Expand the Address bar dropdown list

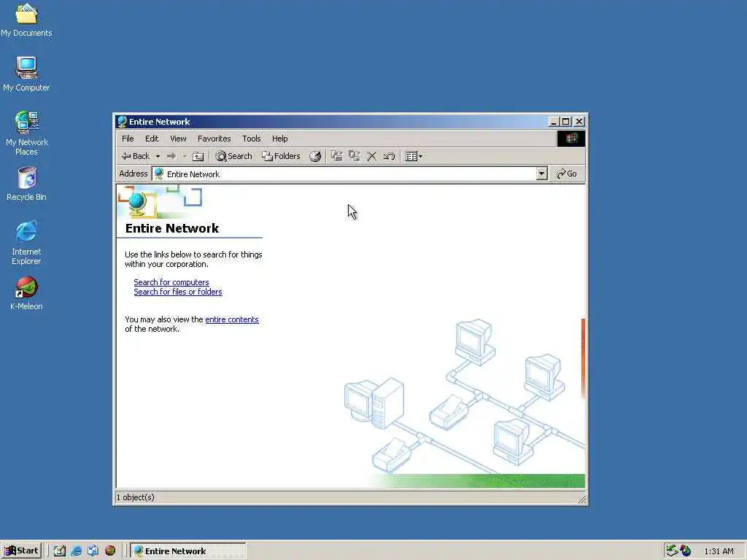point(541,174)
